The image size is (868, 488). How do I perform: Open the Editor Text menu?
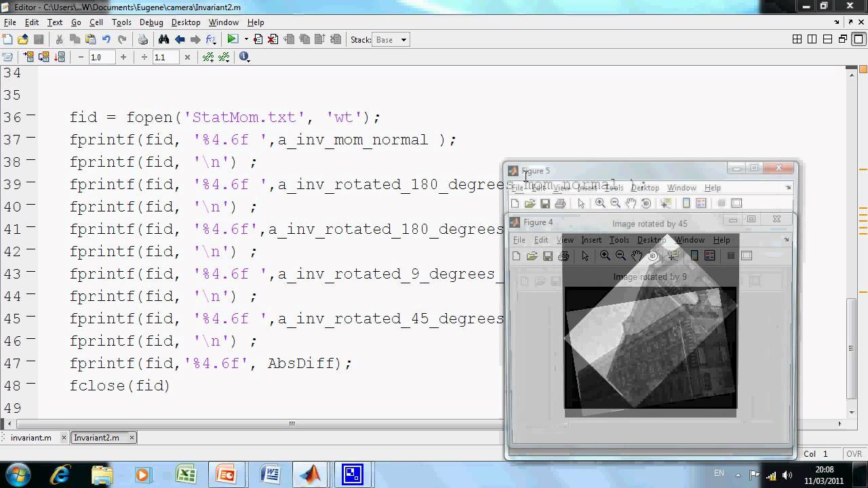(x=55, y=22)
